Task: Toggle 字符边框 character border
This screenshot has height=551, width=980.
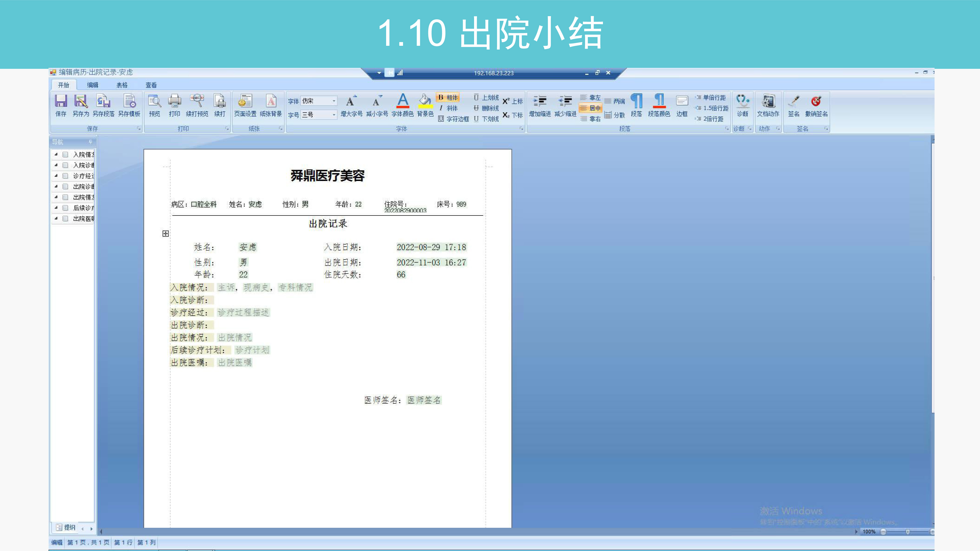Action: coord(453,119)
